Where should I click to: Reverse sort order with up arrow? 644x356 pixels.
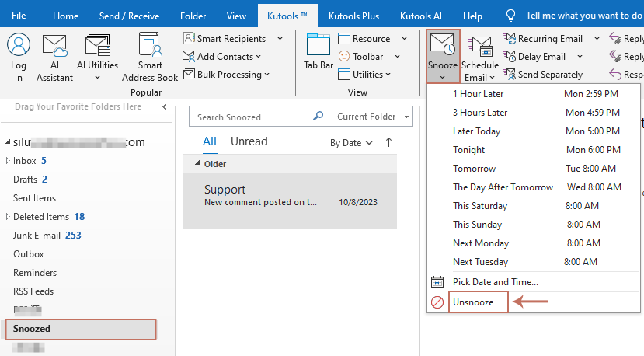pyautogui.click(x=388, y=143)
